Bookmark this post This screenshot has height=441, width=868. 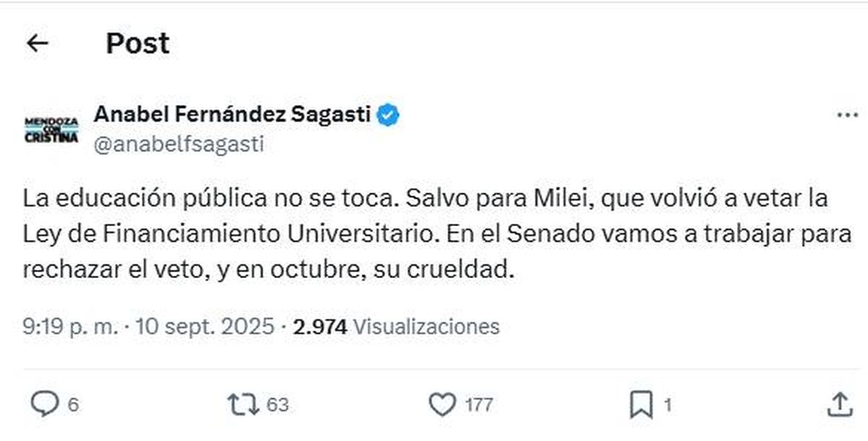point(641,404)
